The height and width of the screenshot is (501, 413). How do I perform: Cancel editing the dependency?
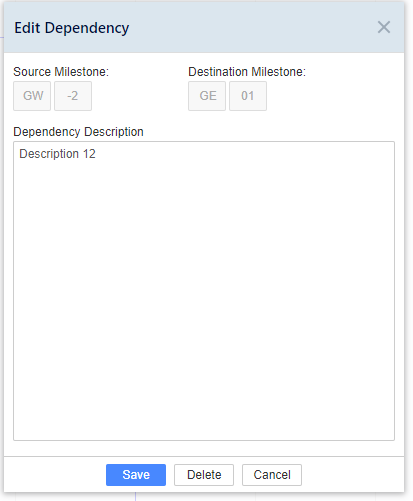[272, 475]
